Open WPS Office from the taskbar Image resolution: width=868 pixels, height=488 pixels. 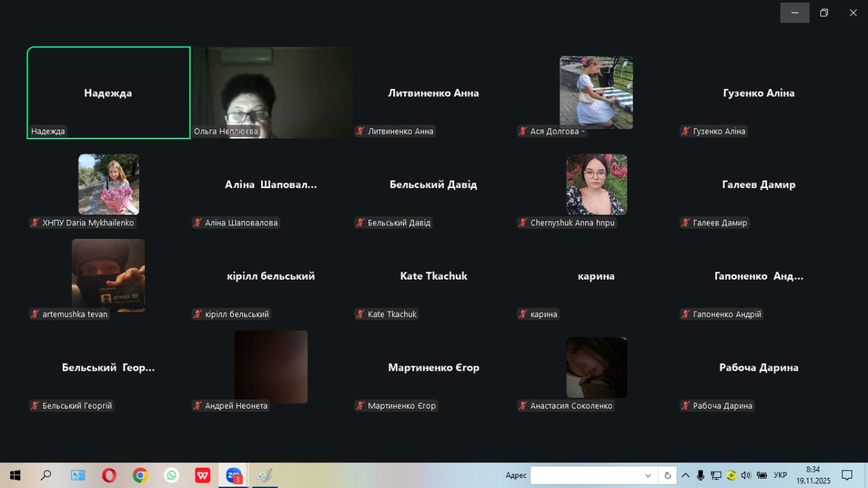coord(202,475)
